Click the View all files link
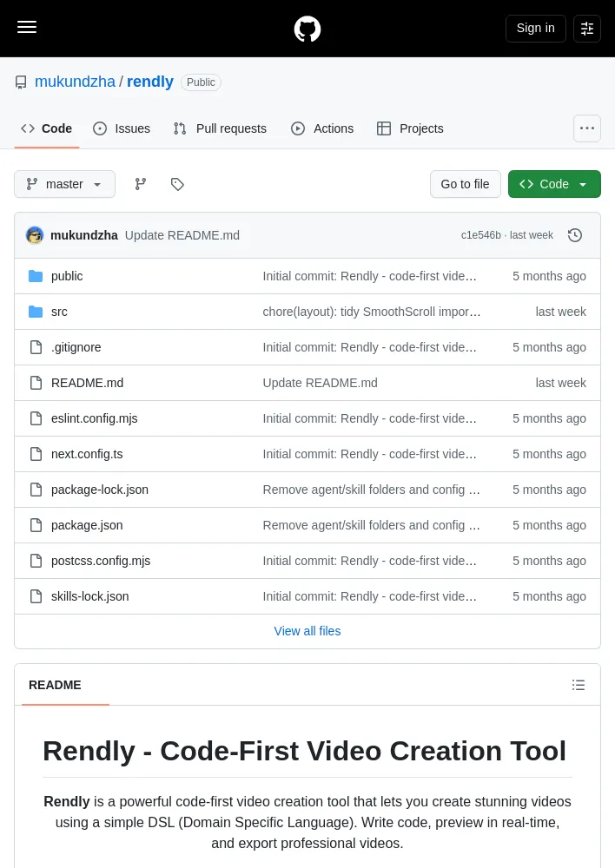615x868 pixels. pos(307,631)
